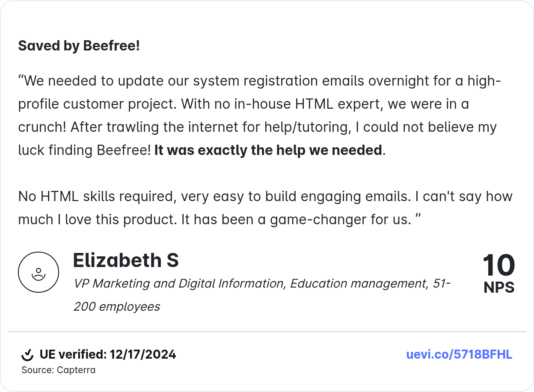Click the "200 employees" company size text
The image size is (534, 392).
click(x=117, y=306)
